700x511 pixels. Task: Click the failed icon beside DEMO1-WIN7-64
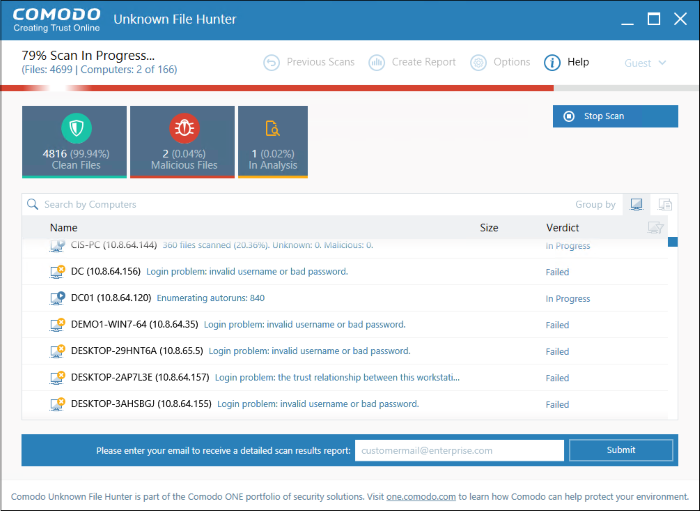point(57,324)
